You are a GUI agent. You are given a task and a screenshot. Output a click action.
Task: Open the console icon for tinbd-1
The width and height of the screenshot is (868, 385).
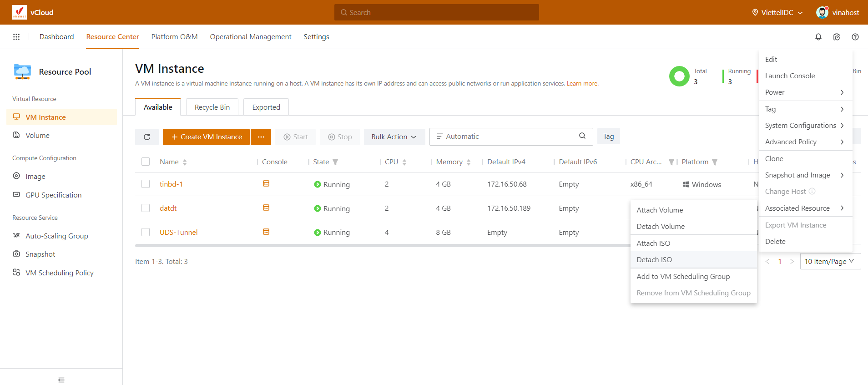[x=266, y=184]
